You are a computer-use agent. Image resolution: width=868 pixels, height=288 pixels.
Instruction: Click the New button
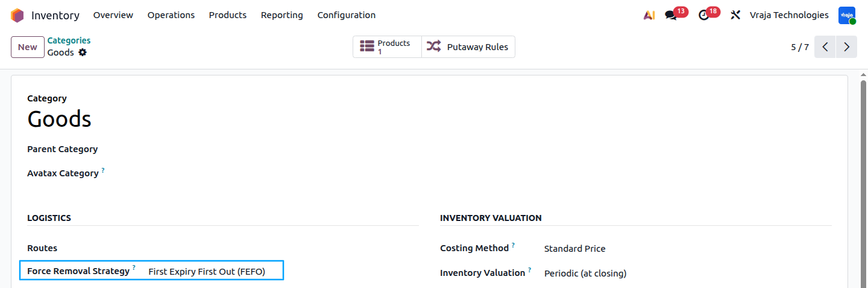28,47
